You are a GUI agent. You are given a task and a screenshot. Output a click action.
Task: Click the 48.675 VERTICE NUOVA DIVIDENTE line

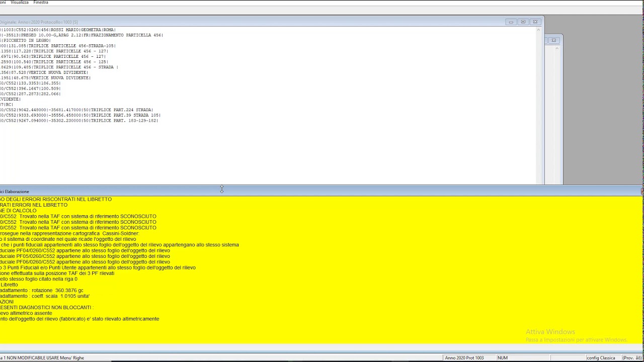pyautogui.click(x=45, y=78)
